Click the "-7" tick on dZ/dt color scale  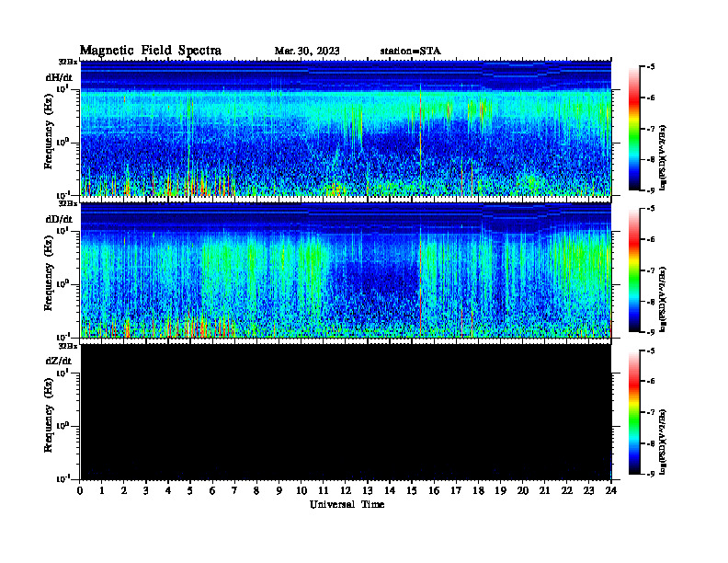(651, 412)
